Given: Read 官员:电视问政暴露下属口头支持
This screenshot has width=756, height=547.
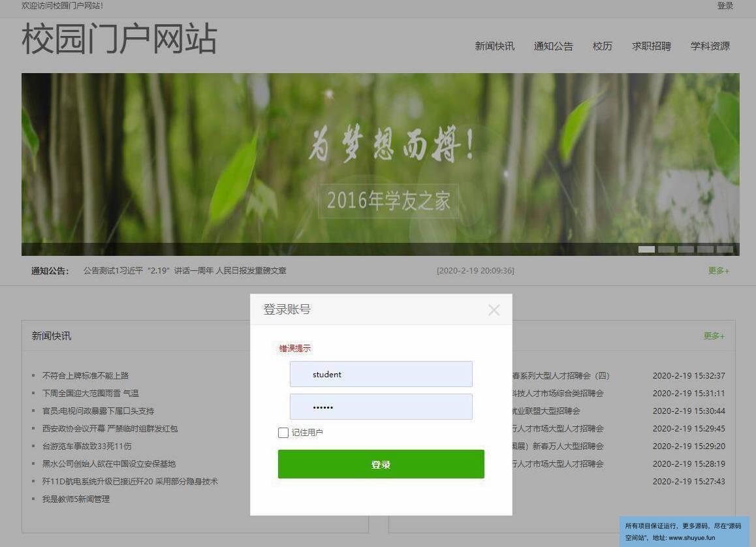Looking at the screenshot, I should tap(99, 411).
